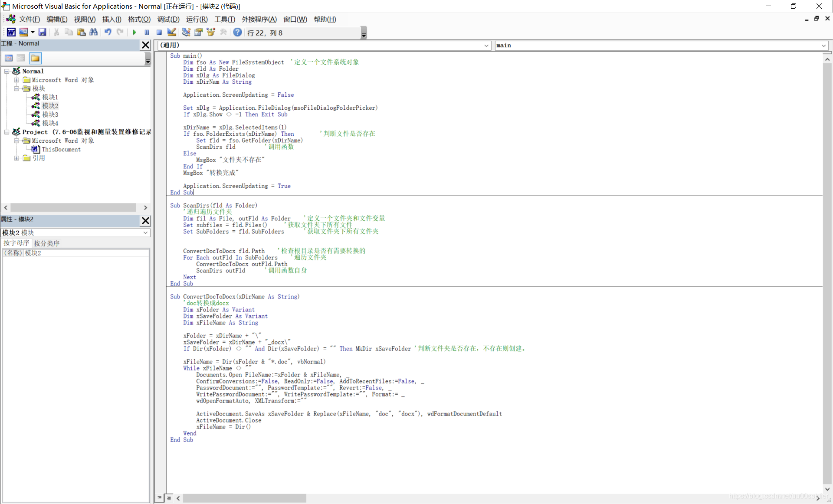This screenshot has height=504, width=833.
Task: Open the 运行(R) menu
Action: 197,20
